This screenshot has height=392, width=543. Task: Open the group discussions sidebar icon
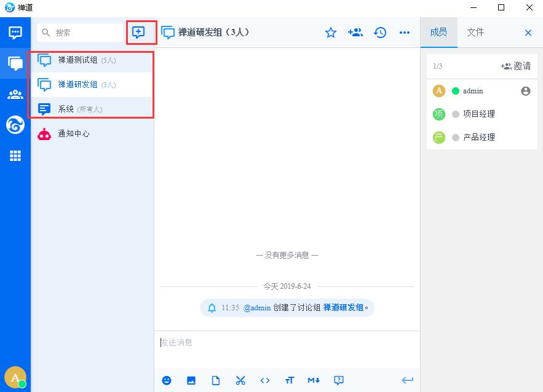(15, 63)
